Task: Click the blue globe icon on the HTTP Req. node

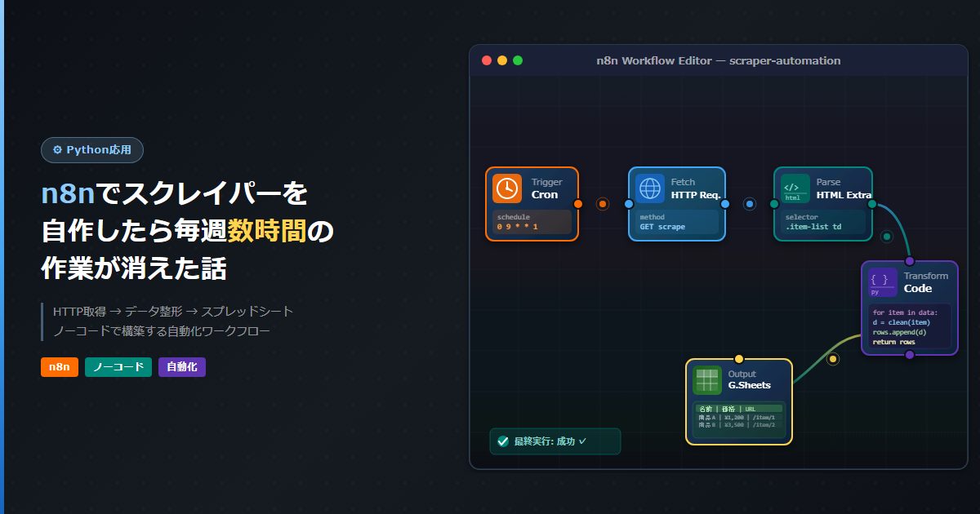Action: tap(650, 188)
